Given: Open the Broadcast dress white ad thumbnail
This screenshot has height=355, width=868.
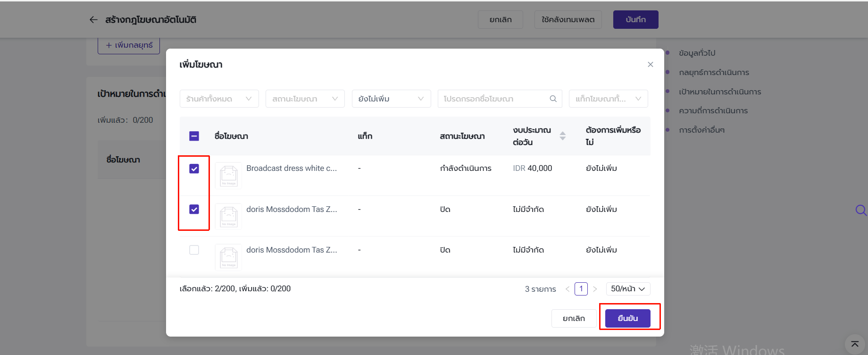Looking at the screenshot, I should pyautogui.click(x=229, y=176).
